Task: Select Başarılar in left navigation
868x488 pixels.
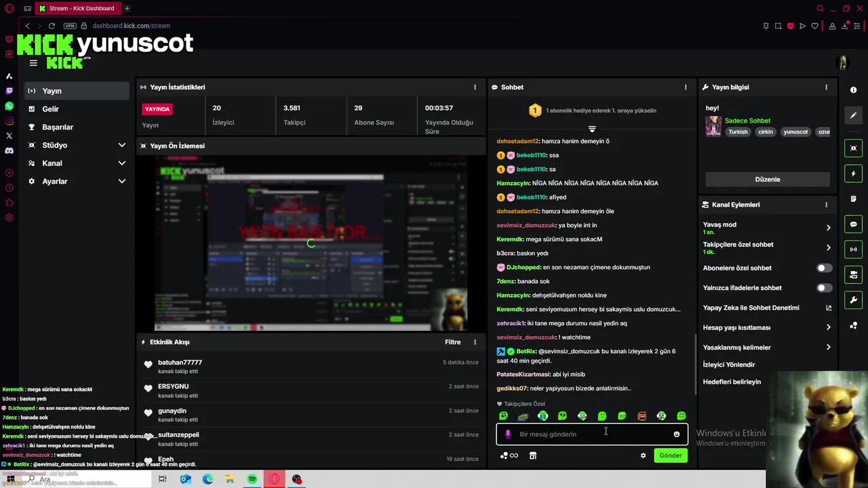Action: [77, 127]
